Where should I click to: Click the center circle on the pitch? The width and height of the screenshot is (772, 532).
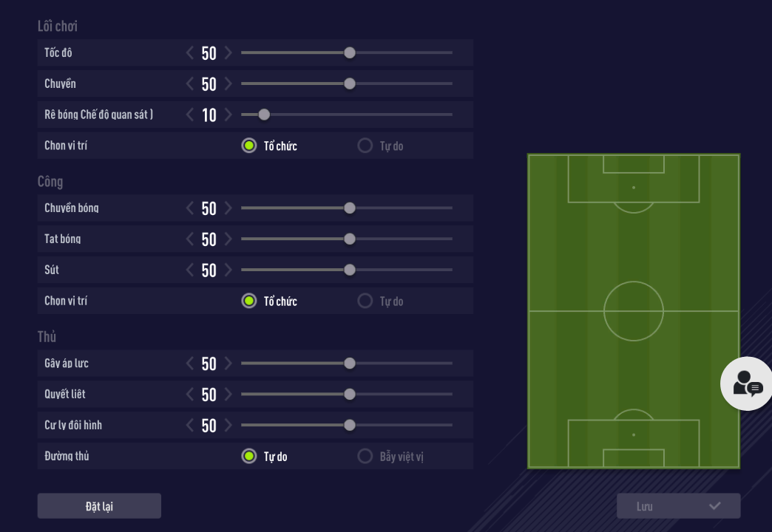634,311
